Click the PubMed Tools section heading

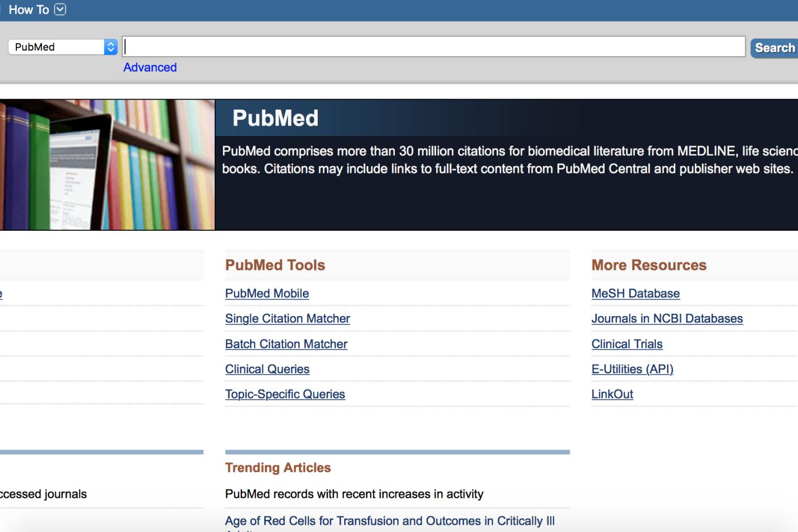coord(275,265)
